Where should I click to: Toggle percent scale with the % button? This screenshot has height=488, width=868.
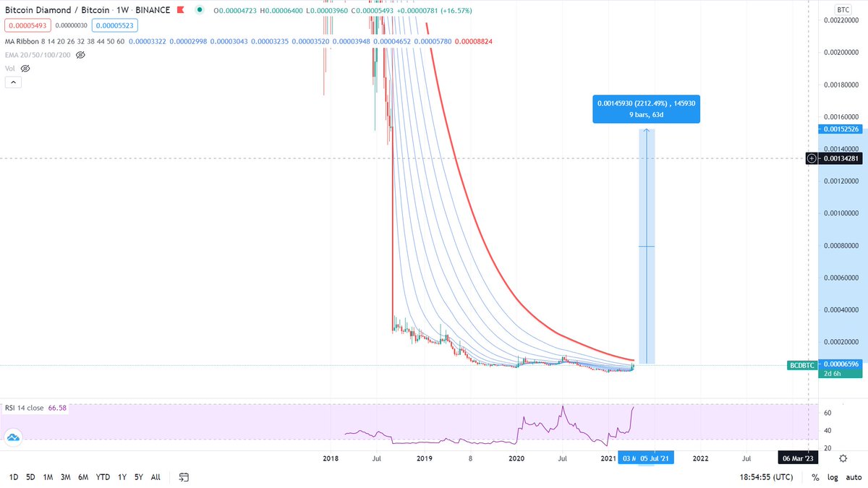815,477
